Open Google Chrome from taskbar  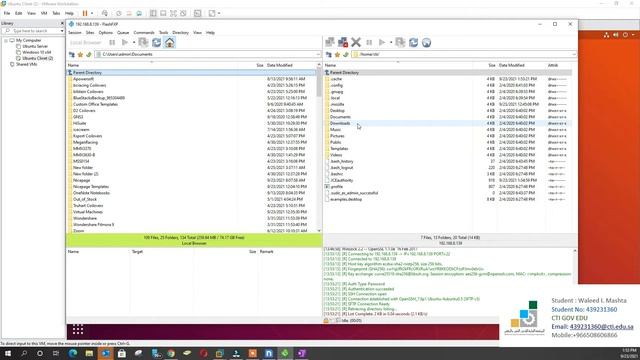(x=171, y=353)
